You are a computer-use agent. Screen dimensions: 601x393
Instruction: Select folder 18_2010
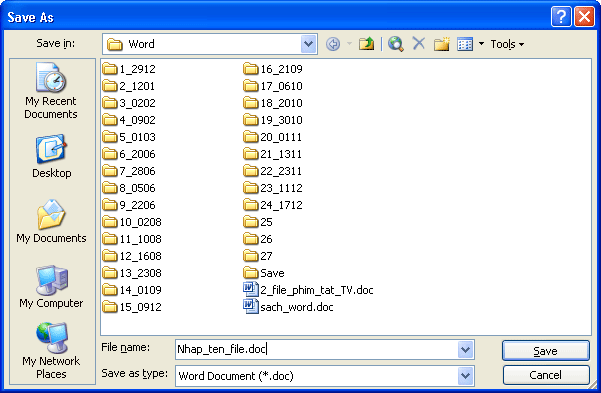click(x=273, y=103)
